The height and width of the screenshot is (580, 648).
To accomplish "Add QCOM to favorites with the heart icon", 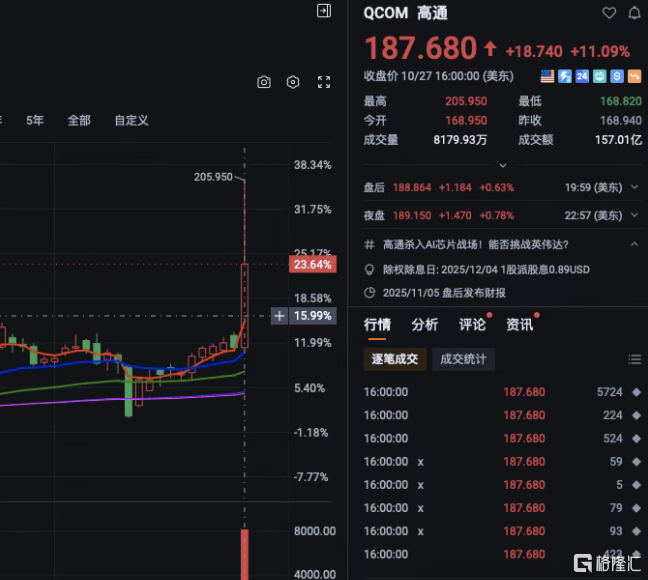I will (609, 13).
